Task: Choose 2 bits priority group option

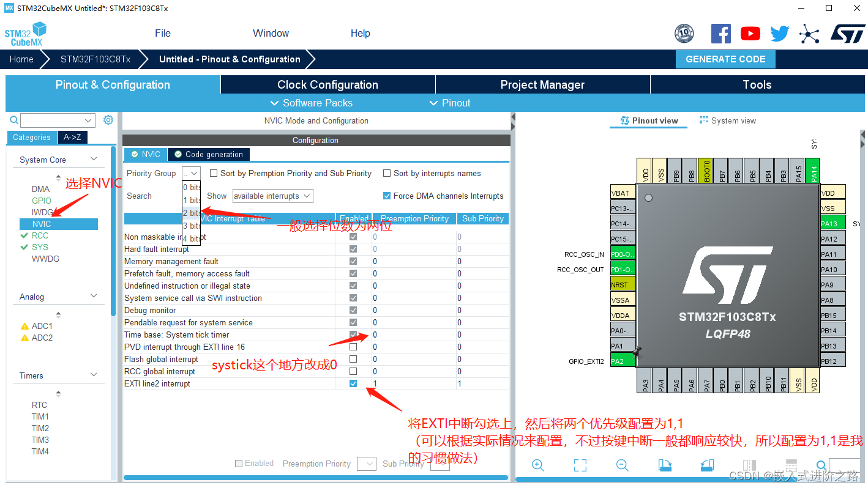Action: pos(191,213)
